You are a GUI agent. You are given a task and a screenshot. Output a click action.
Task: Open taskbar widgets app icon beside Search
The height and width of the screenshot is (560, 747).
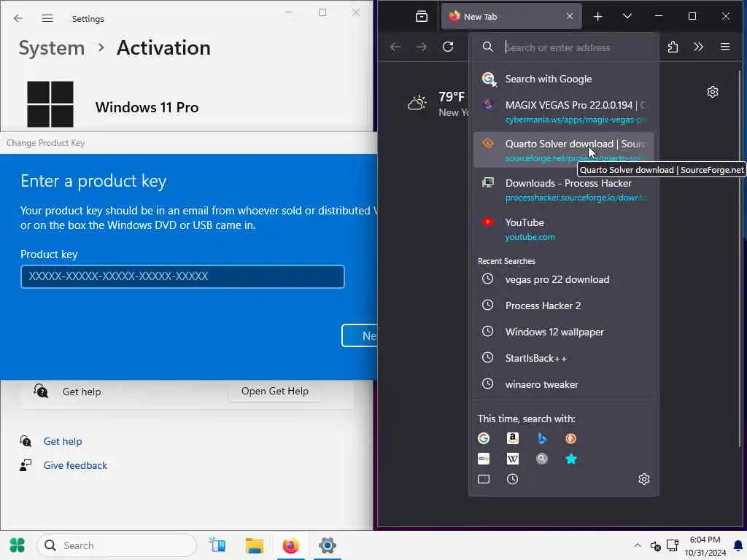point(217,545)
